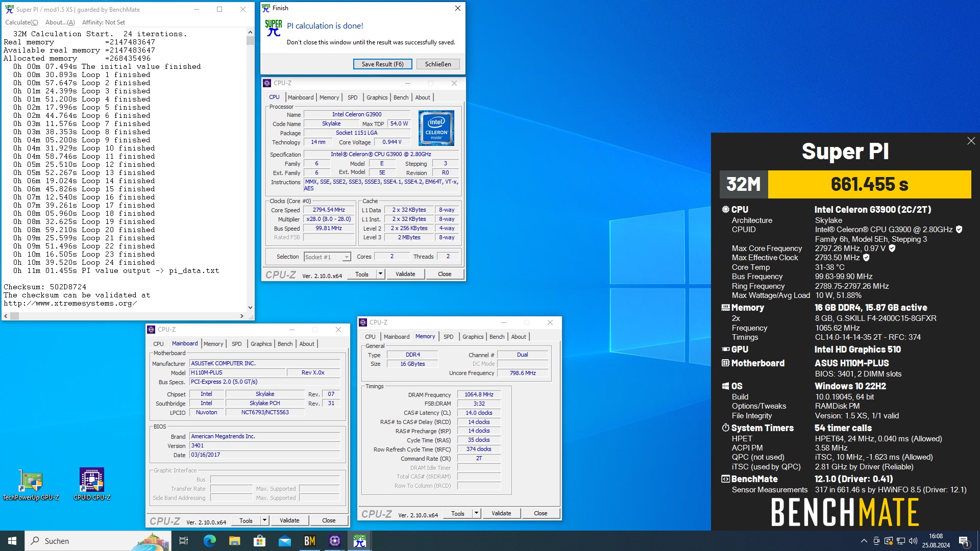Image resolution: width=980 pixels, height=551 pixels.
Task: Open File Explorer from the taskbar
Action: coord(234,541)
